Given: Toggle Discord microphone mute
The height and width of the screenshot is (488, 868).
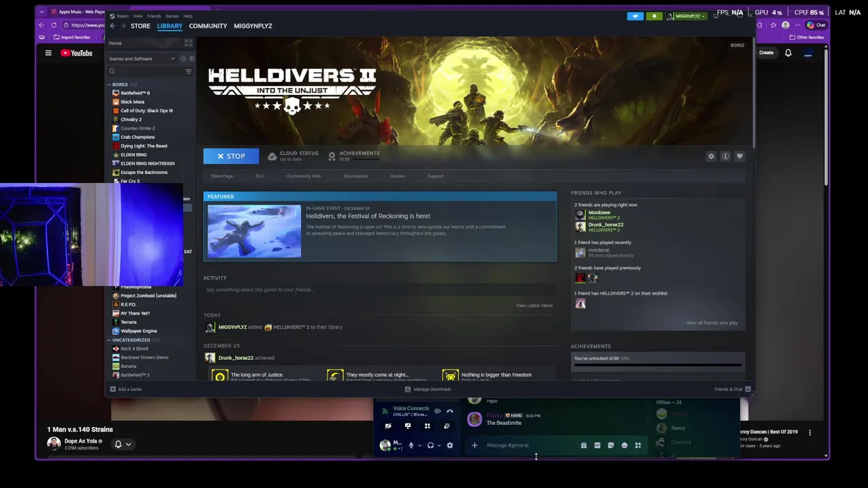Looking at the screenshot, I should point(410,445).
